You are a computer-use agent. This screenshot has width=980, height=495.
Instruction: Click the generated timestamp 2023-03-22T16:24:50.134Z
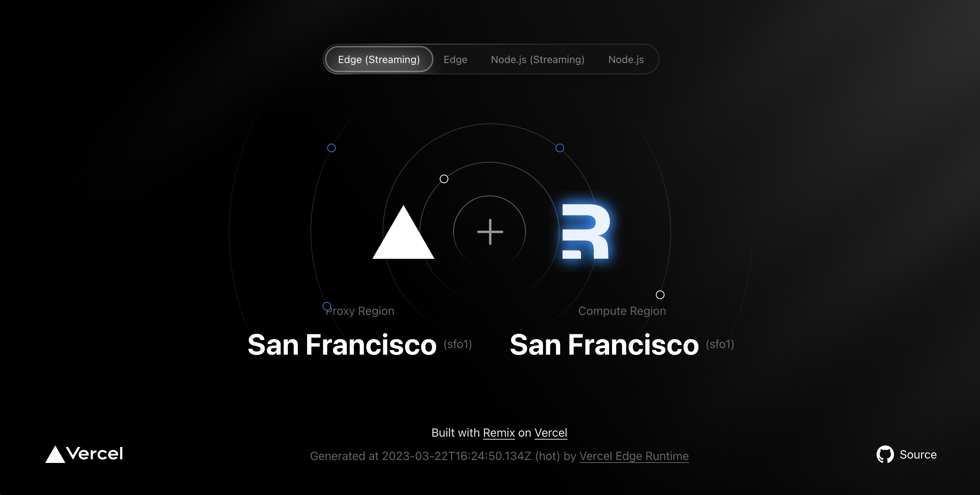pyautogui.click(x=456, y=456)
